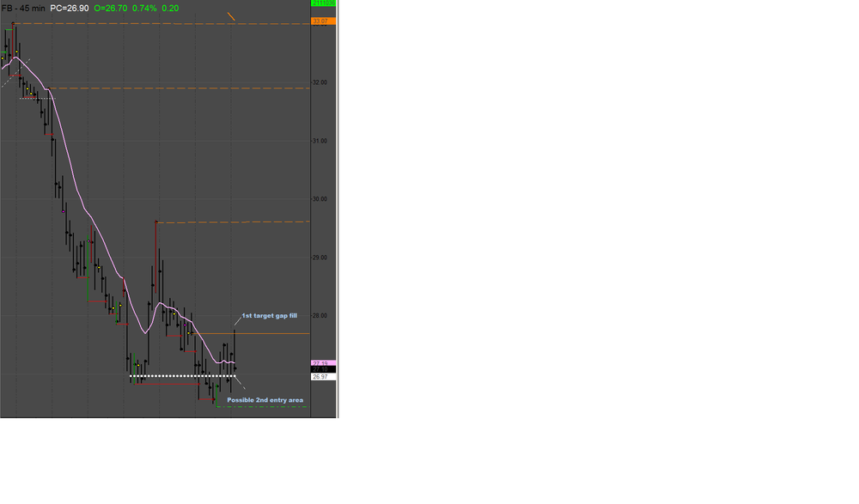Click the '30.00' price axis label
Viewport: 859px width, 504px height.
click(x=320, y=199)
